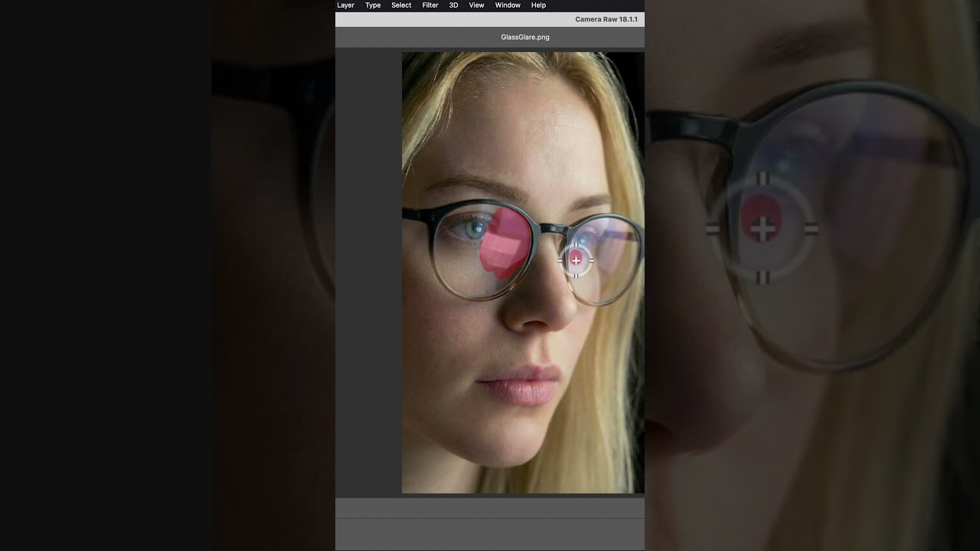Viewport: 980px width, 551px height.
Task: Open the 3D menu
Action: point(453,5)
